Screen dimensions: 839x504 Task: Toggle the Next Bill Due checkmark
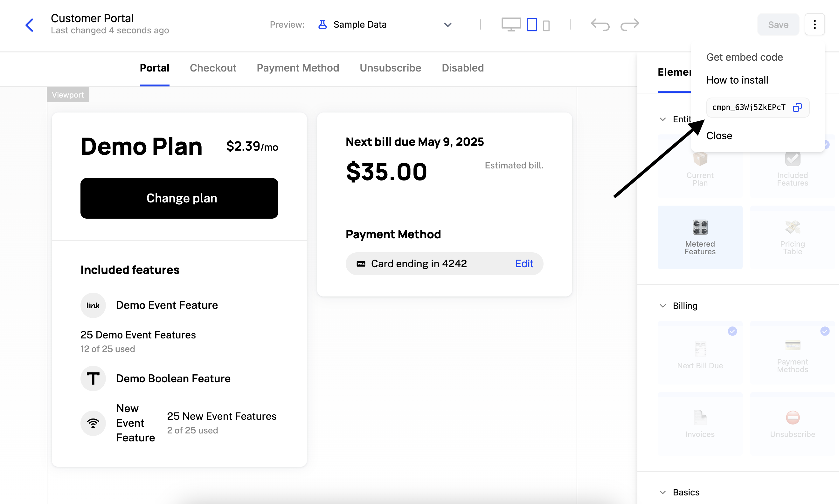(x=732, y=331)
